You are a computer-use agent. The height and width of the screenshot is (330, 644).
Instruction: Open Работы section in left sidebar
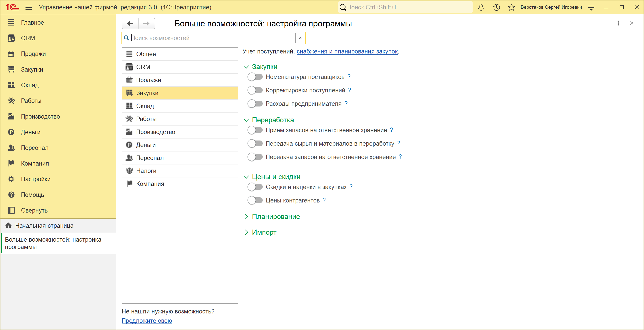[58, 101]
